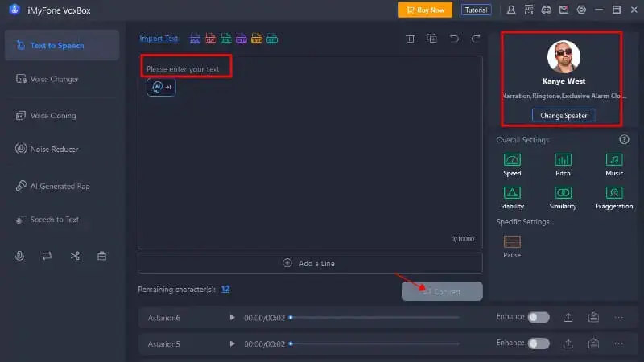Viewport: 644px width, 362px height.
Task: Open the Speed setting
Action: [512, 165]
